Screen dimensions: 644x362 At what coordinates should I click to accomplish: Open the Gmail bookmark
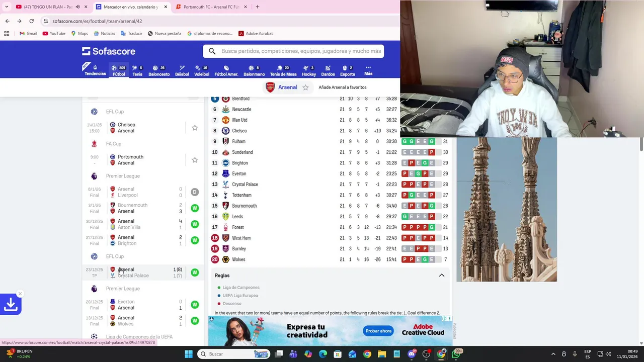pyautogui.click(x=28, y=34)
